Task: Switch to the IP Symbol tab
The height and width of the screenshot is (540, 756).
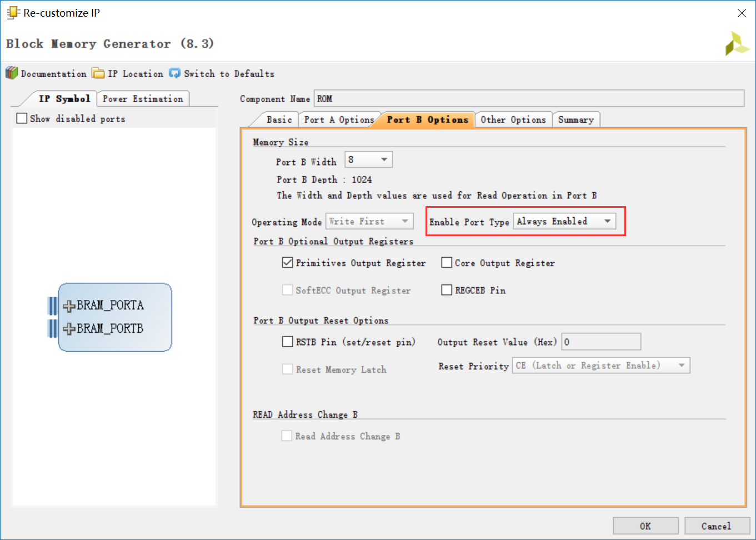Action: click(x=64, y=99)
